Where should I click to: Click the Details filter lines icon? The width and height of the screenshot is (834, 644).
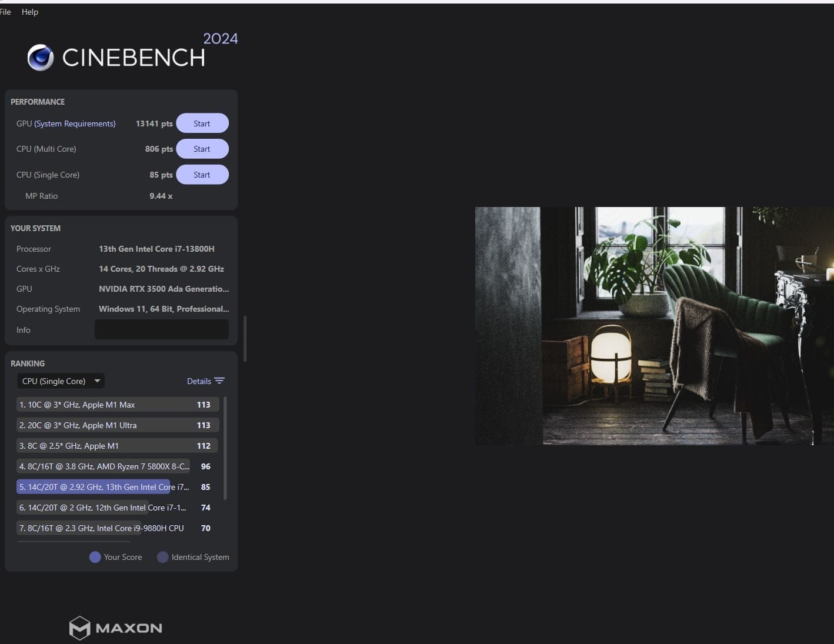(219, 381)
